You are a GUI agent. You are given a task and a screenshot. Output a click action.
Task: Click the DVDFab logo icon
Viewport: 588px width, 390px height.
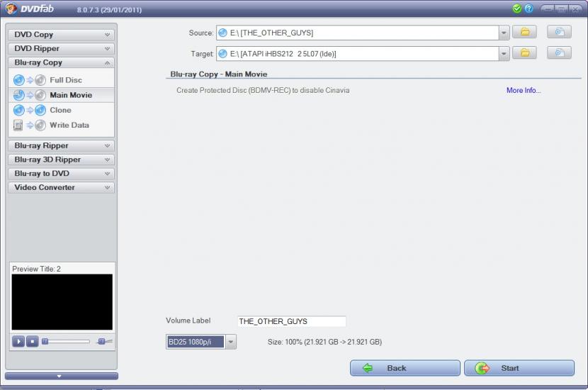(x=11, y=9)
